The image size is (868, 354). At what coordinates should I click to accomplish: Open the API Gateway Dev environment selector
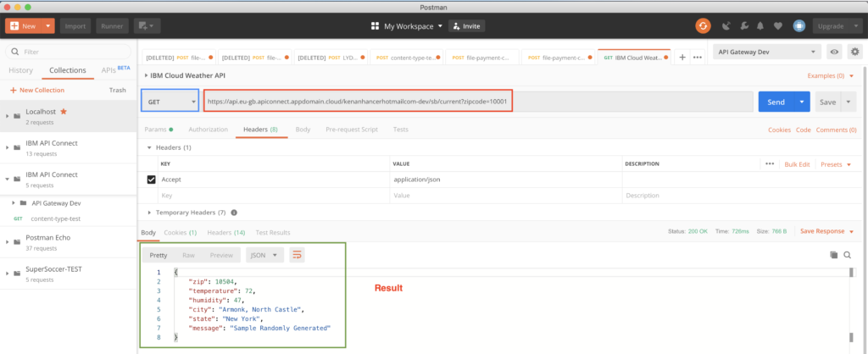tap(767, 52)
